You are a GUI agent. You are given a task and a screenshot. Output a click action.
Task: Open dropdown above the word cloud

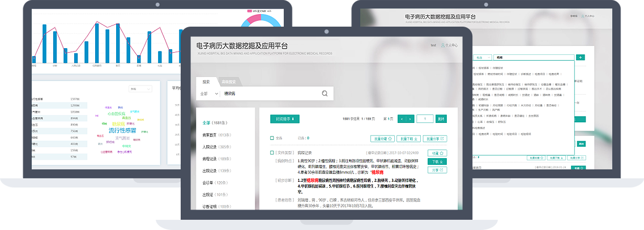(140, 89)
